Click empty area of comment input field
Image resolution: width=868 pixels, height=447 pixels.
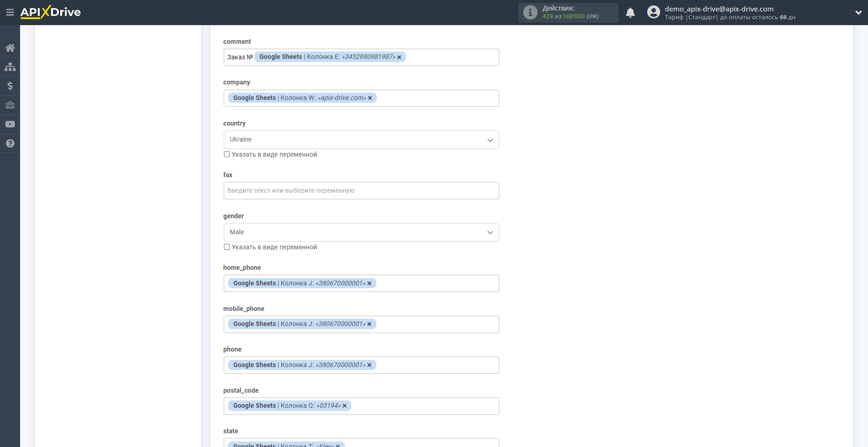452,58
